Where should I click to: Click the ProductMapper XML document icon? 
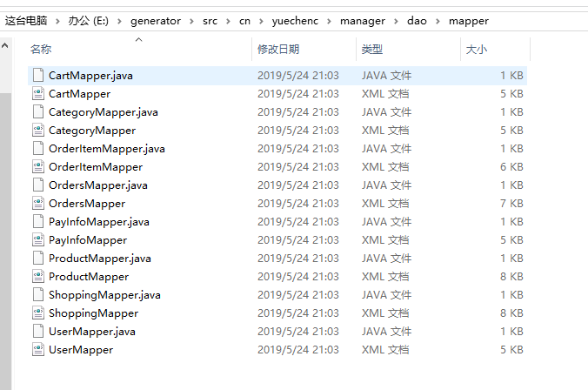pos(38,276)
